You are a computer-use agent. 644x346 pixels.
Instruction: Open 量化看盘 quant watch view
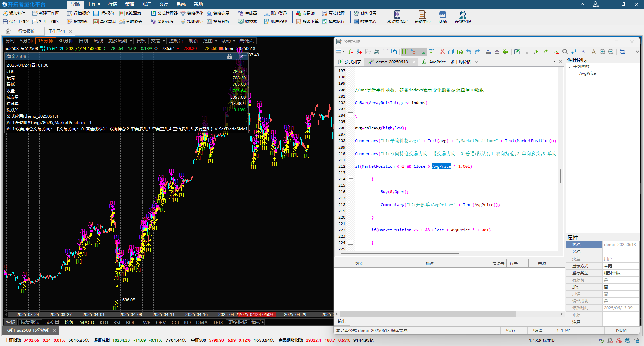click(x=105, y=22)
